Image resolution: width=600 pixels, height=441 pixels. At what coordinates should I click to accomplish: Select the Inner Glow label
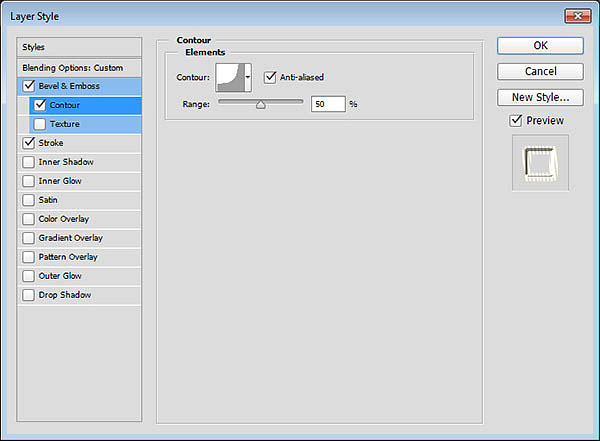(x=60, y=181)
